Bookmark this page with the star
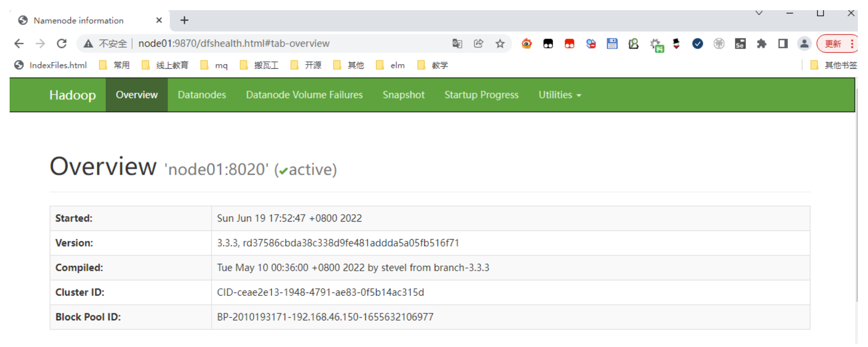Screen dimensions: 868x347 [x=500, y=44]
